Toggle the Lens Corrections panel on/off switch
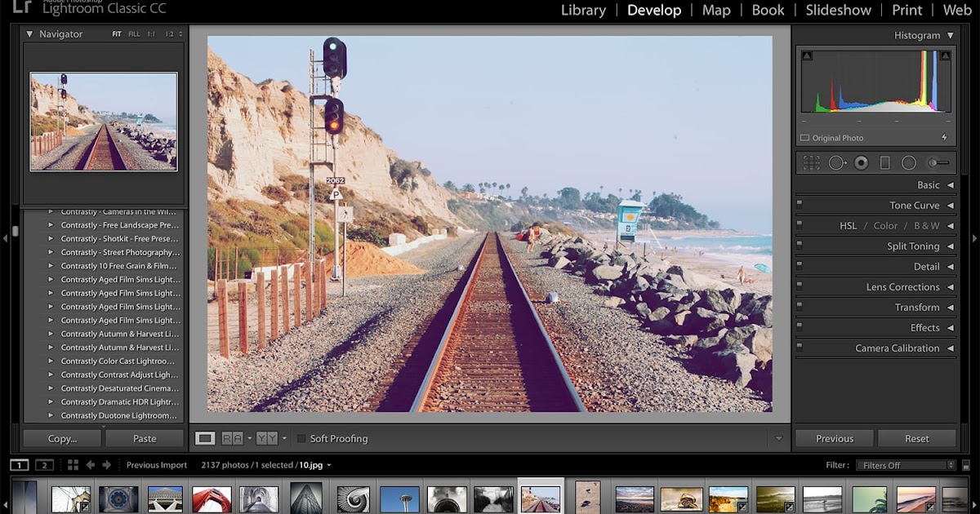The height and width of the screenshot is (514, 980). [x=800, y=286]
